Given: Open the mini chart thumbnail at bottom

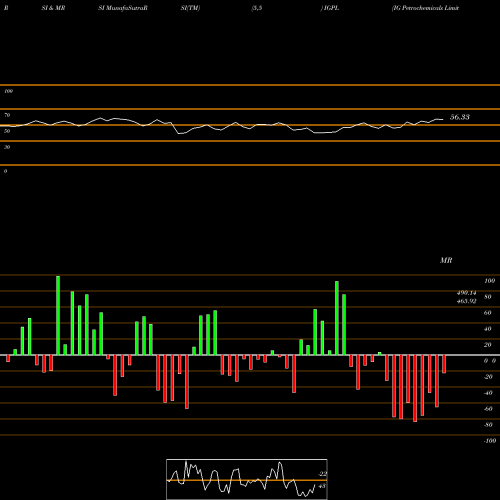Looking at the screenshot, I should click(x=247, y=479).
